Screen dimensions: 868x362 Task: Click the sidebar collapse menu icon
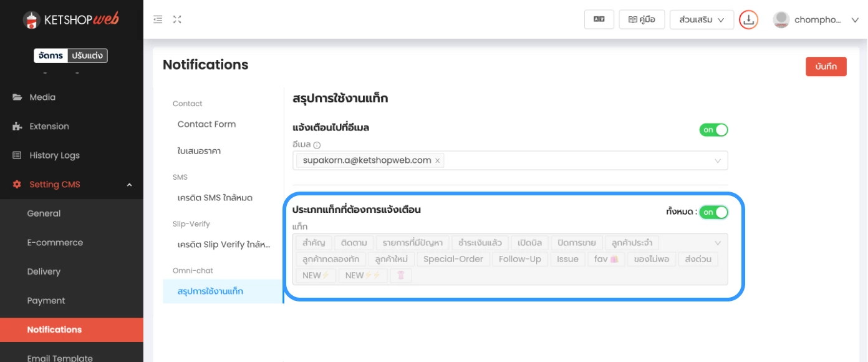pos(158,19)
